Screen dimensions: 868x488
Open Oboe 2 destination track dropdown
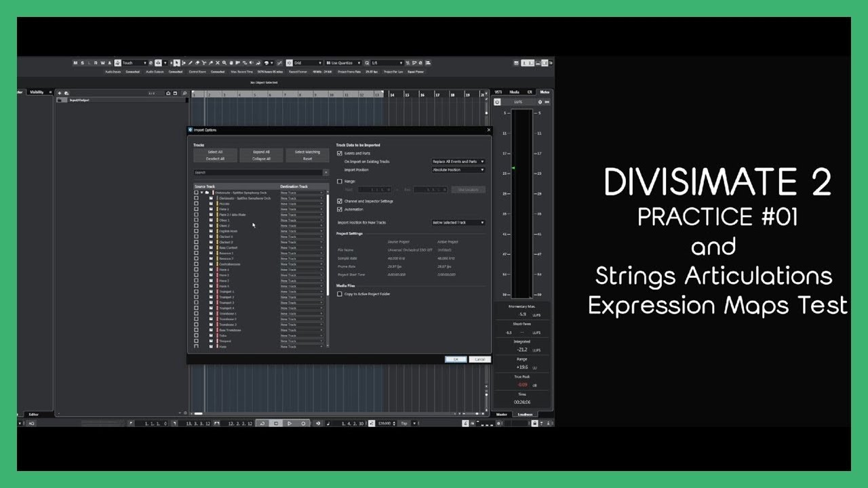[x=302, y=226]
